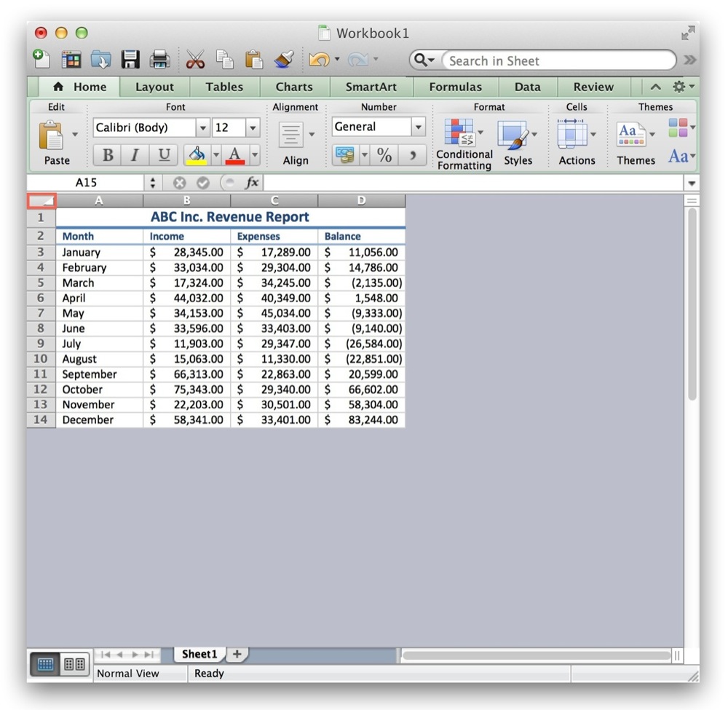Toggle Bold formatting
Viewport: 728px width, 710px height.
click(x=108, y=154)
